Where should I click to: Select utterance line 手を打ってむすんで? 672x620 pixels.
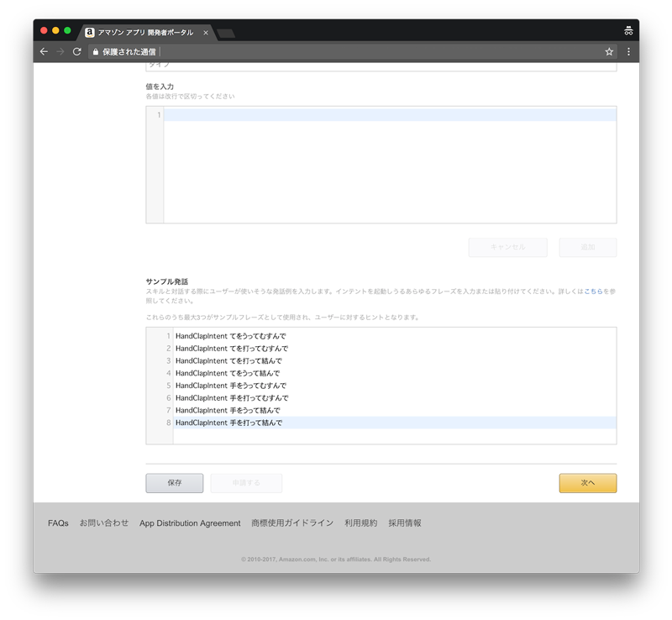click(x=395, y=398)
